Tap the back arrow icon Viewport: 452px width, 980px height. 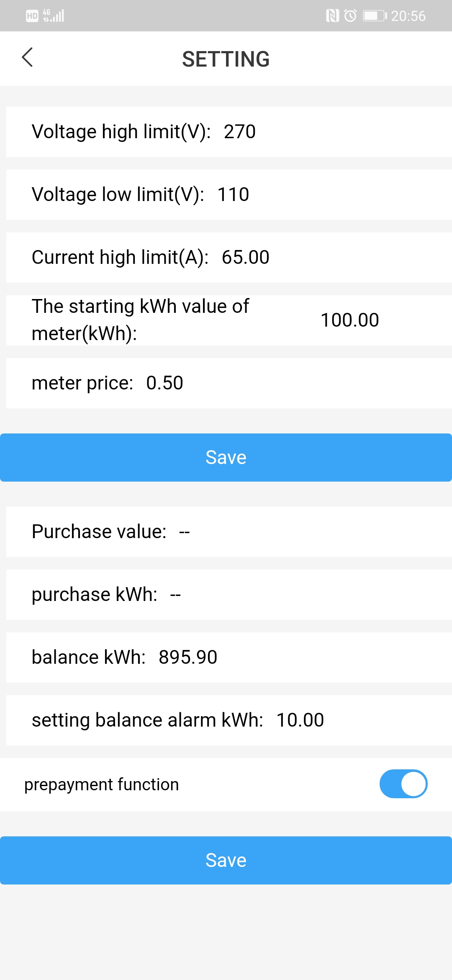tap(28, 57)
